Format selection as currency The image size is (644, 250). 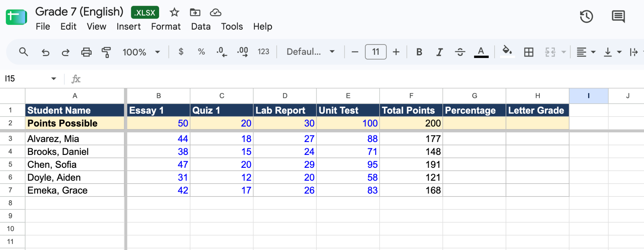pos(181,52)
